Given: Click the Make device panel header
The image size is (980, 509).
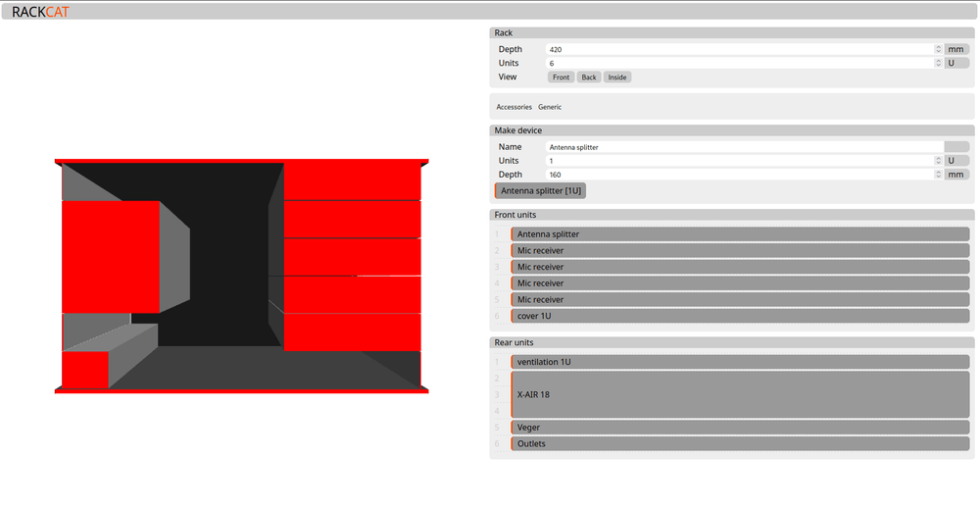Looking at the screenshot, I should pyautogui.click(x=732, y=130).
